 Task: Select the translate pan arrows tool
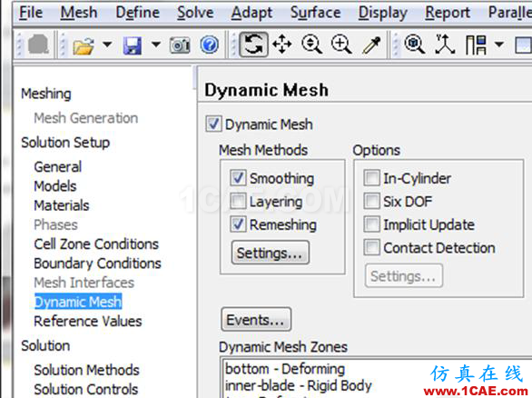pos(282,45)
